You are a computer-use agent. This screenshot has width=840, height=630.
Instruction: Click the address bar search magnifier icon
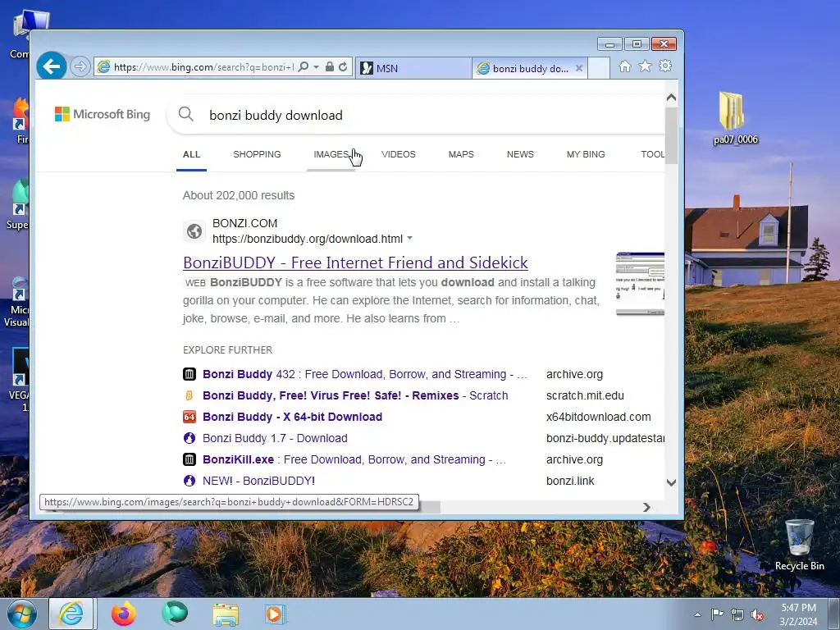coord(304,67)
